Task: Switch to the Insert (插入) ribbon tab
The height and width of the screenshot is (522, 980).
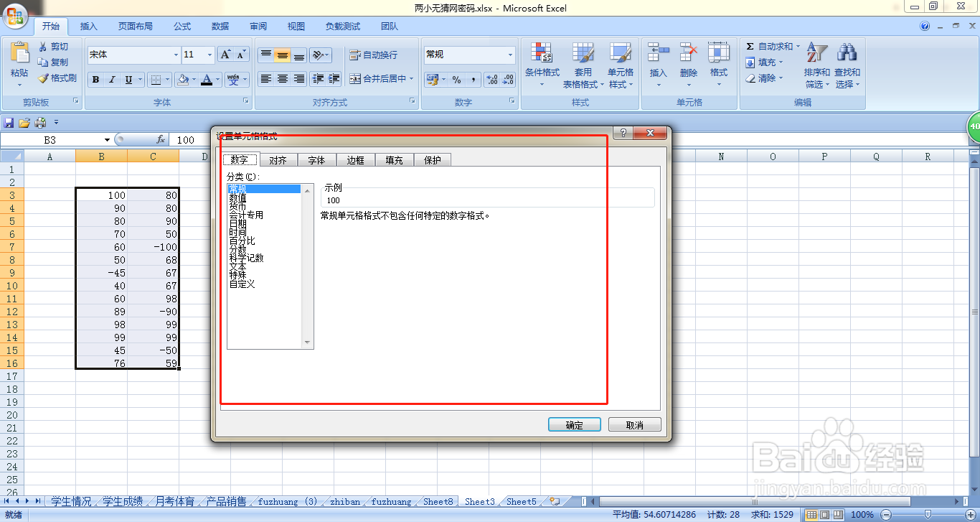Action: (x=89, y=27)
